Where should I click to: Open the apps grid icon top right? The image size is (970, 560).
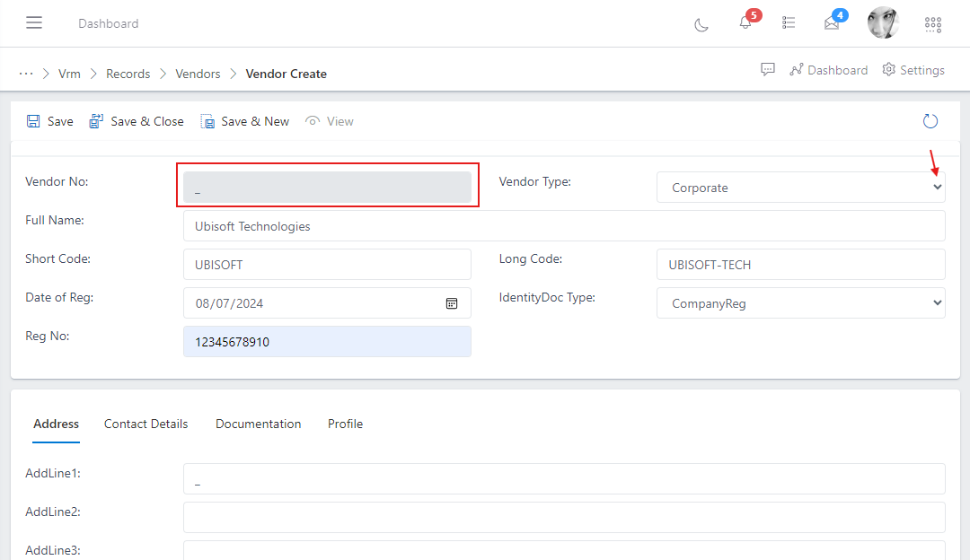coord(933,24)
